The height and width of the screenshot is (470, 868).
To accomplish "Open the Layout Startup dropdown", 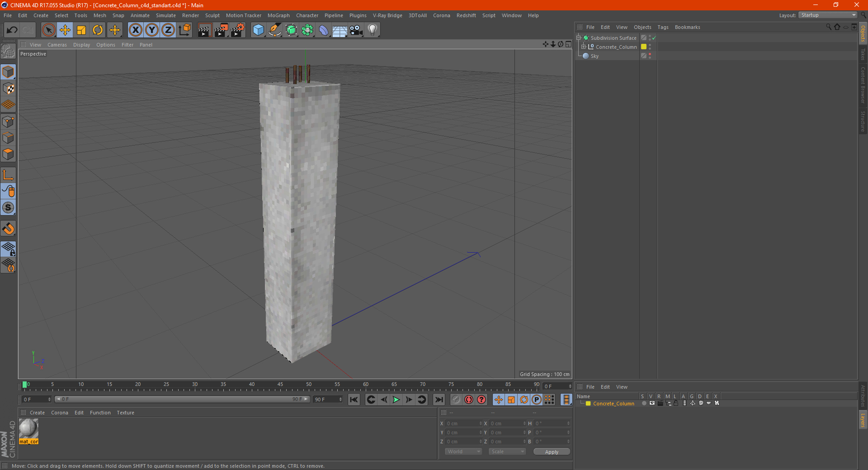I will click(828, 15).
